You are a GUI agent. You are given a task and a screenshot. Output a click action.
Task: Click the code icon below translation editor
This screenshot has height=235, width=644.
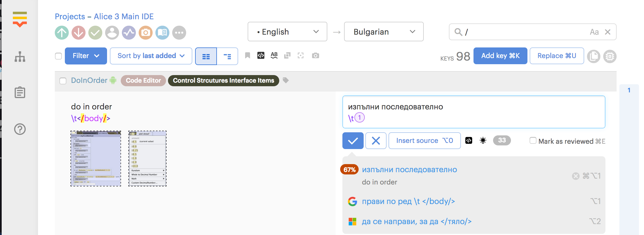469,140
